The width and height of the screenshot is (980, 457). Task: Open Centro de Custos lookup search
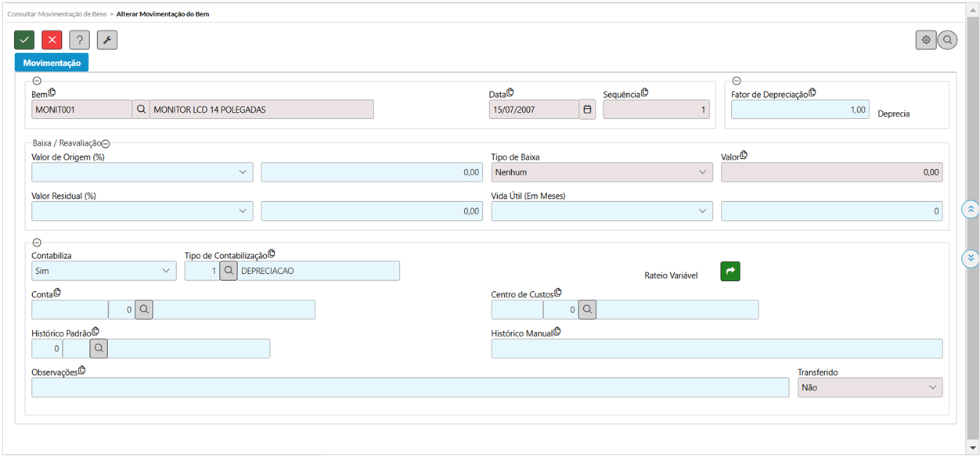[x=586, y=310]
